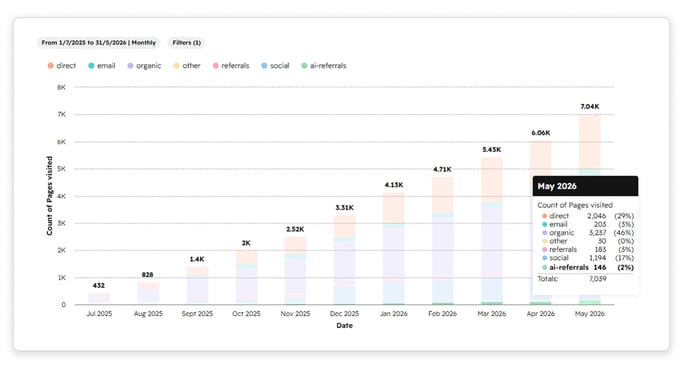Click the 7.04K label above May 2026
Screen dimensions: 680x370
coord(590,107)
